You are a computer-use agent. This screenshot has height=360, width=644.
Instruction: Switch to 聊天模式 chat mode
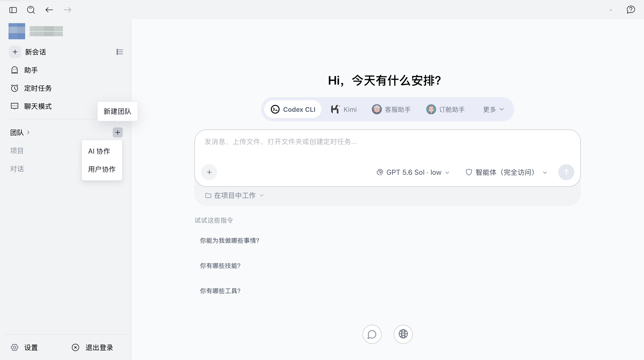point(38,106)
